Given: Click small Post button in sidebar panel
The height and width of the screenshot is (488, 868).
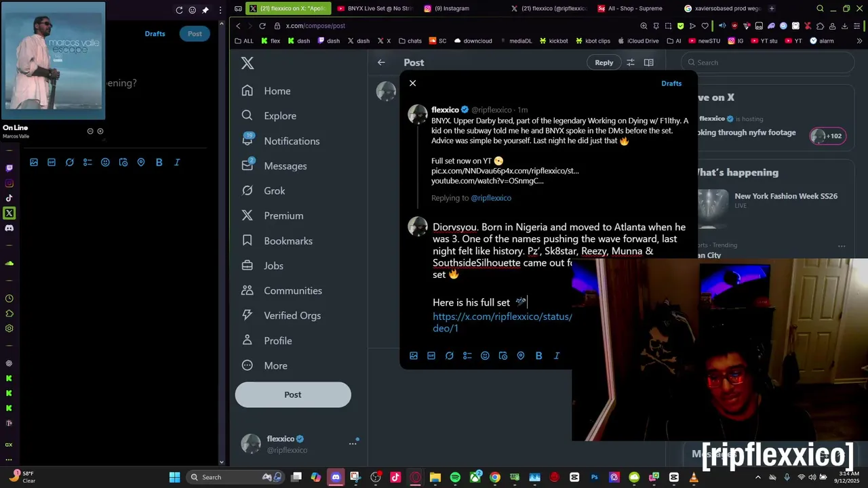Looking at the screenshot, I should click(x=195, y=34).
